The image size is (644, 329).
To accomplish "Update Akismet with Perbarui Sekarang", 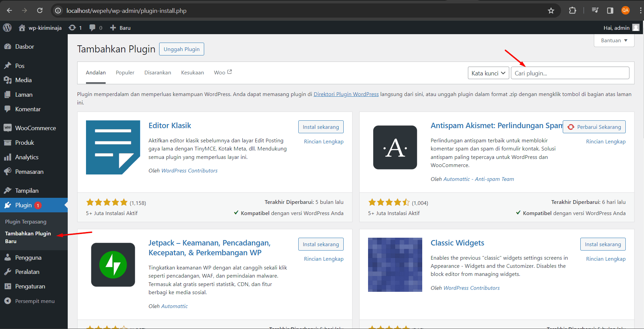I will point(594,127).
